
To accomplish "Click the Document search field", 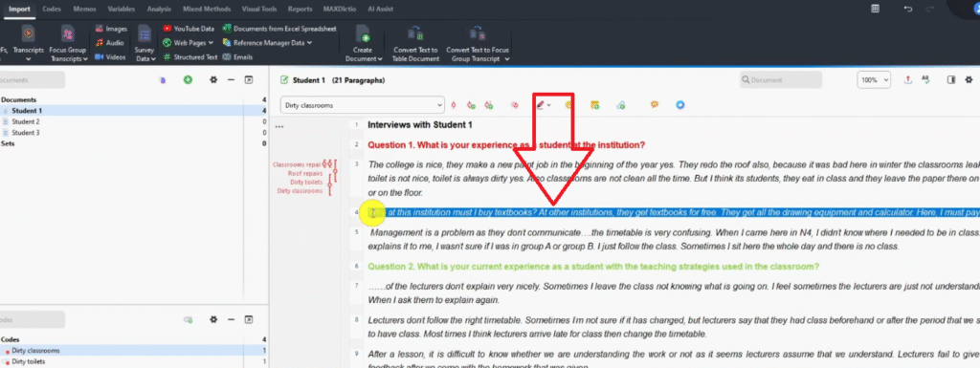I will [781, 80].
